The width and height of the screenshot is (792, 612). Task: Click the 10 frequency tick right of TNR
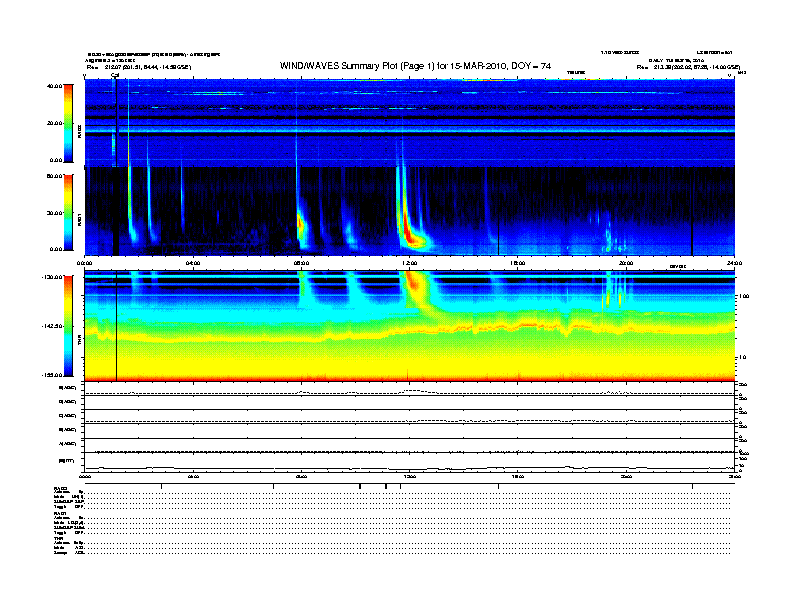[x=744, y=358]
